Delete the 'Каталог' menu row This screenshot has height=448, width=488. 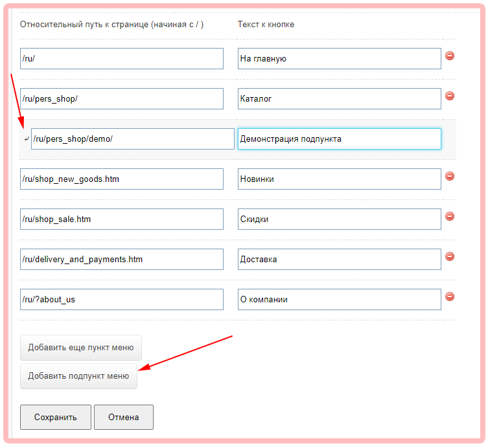[x=450, y=96]
